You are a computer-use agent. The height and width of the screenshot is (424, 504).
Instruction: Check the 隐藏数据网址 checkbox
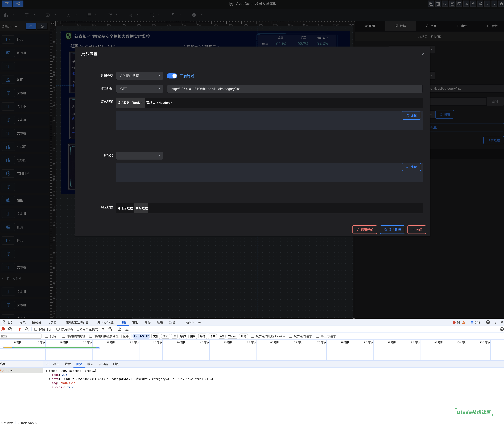tap(64, 336)
